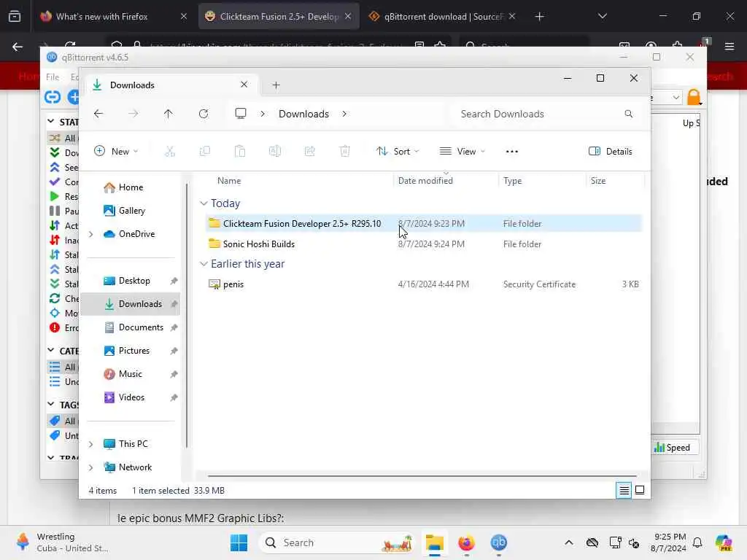
Task: Open the New dropdown menu
Action: (x=116, y=152)
